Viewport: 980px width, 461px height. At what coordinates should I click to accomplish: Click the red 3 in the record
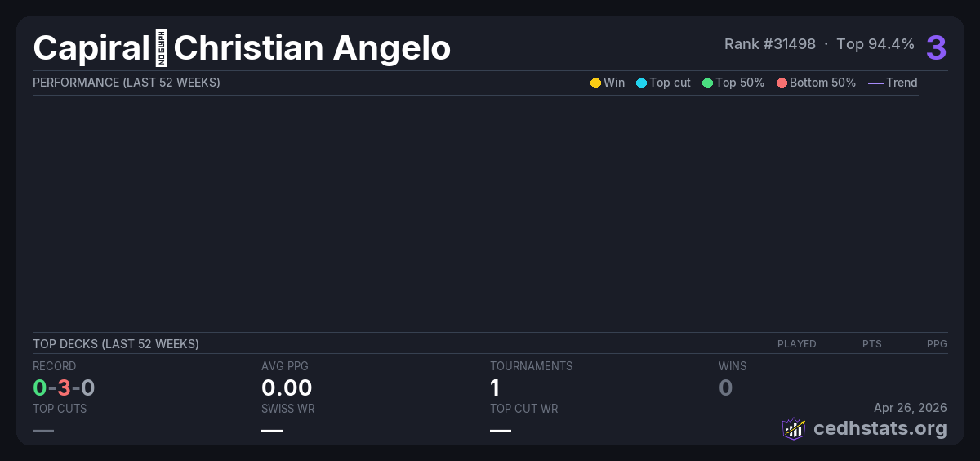(x=64, y=387)
